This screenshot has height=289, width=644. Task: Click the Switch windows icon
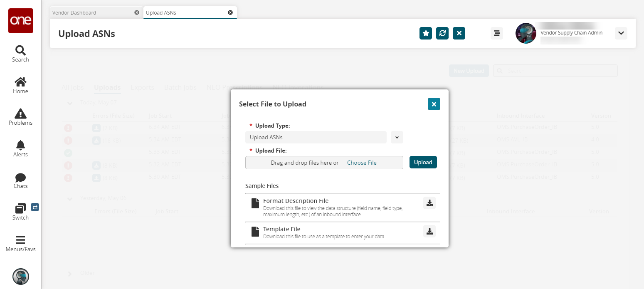(20, 209)
